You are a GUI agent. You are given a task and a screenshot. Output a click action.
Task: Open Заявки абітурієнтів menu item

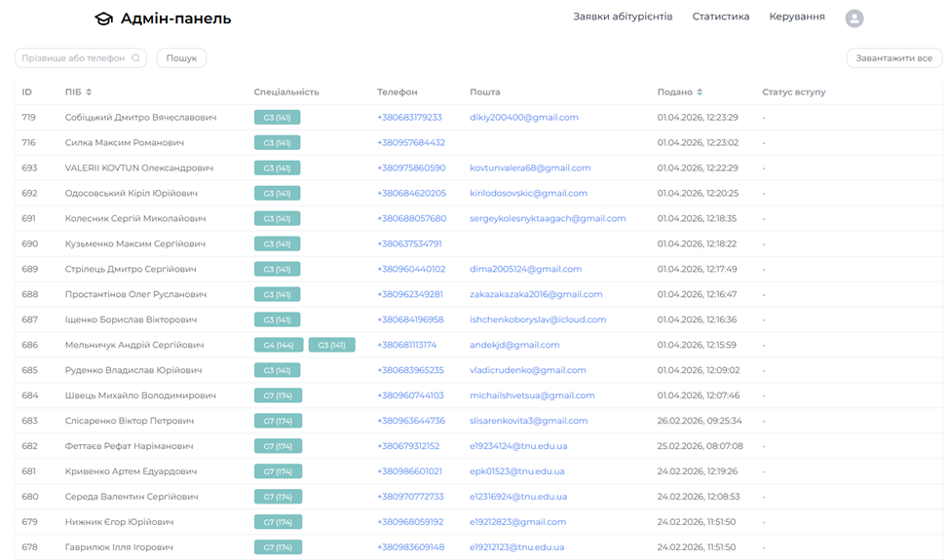[x=623, y=17]
